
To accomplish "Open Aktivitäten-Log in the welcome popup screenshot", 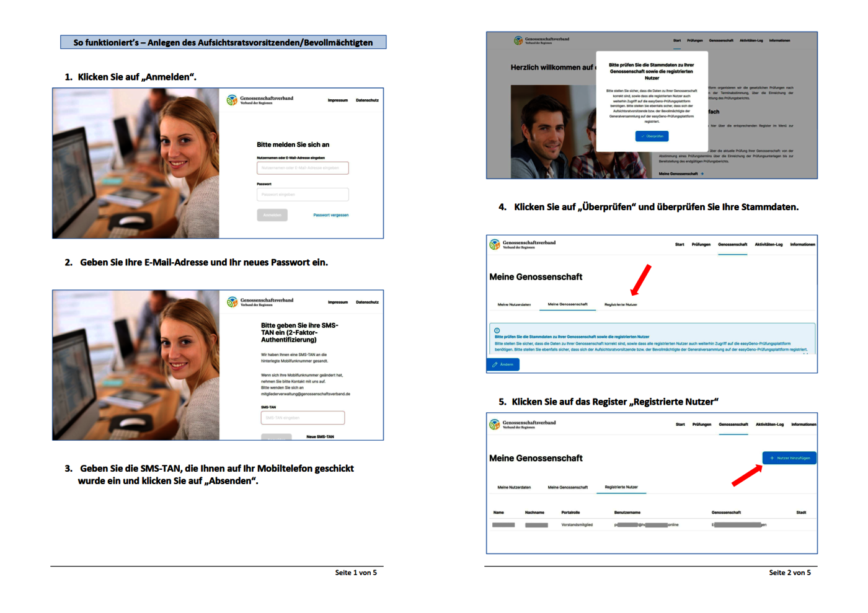I will click(751, 40).
